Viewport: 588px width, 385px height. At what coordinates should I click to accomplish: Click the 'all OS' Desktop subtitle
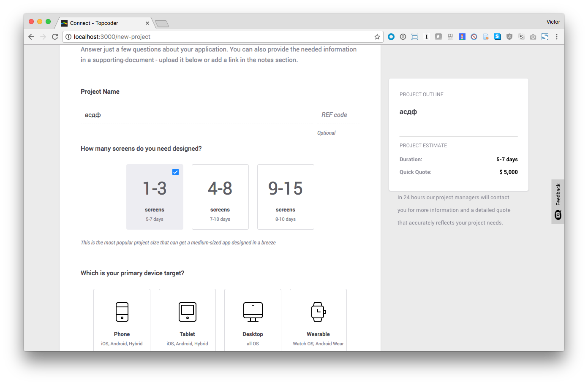(x=253, y=344)
